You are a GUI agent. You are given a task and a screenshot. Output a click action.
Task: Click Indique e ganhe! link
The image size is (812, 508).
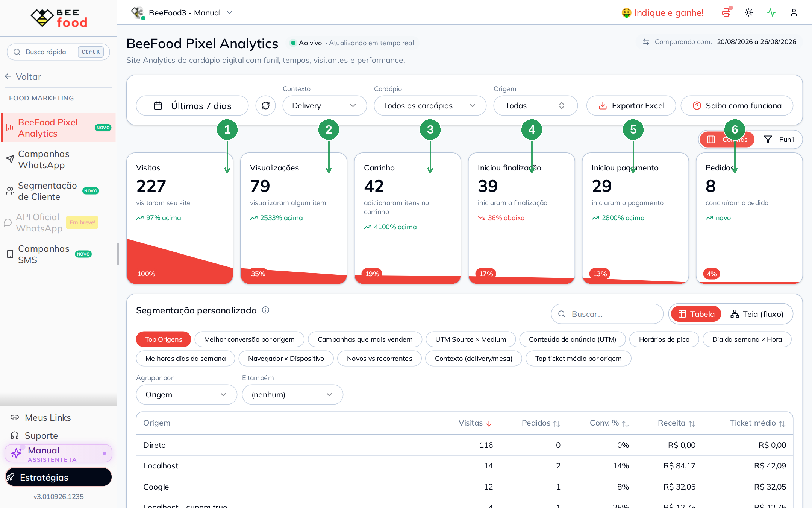(662, 13)
